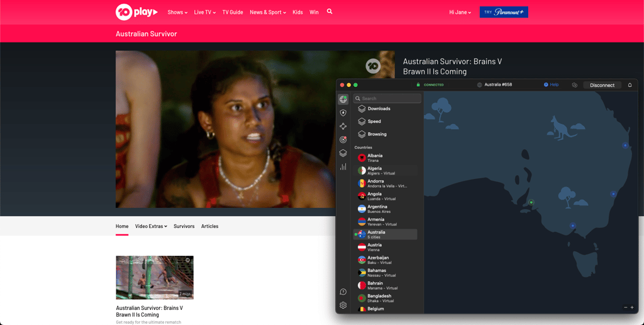This screenshot has width=644, height=325.
Task: Expand the Shows dropdown menu
Action: [x=177, y=13]
